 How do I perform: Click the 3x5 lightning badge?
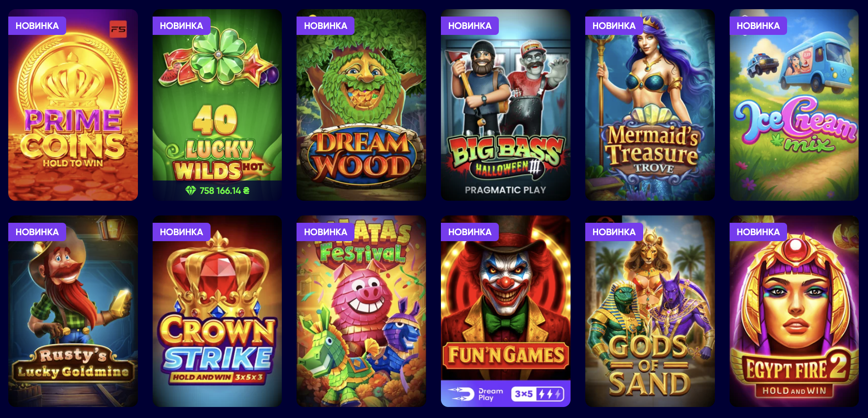537,394
